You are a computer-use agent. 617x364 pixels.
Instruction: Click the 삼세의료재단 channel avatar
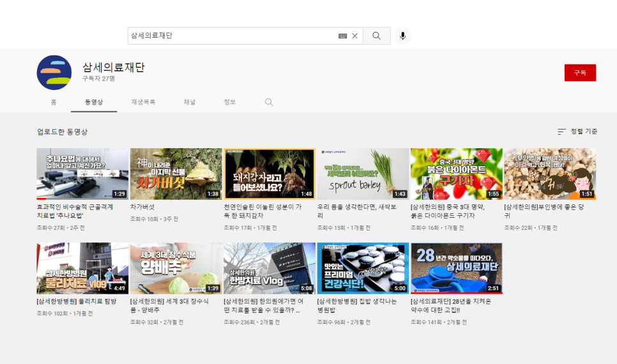point(54,72)
